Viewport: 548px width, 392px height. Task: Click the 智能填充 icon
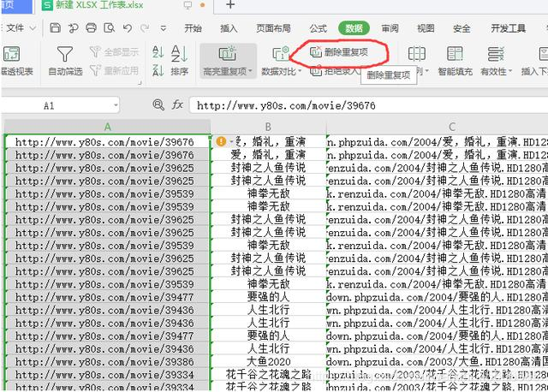[x=455, y=54]
